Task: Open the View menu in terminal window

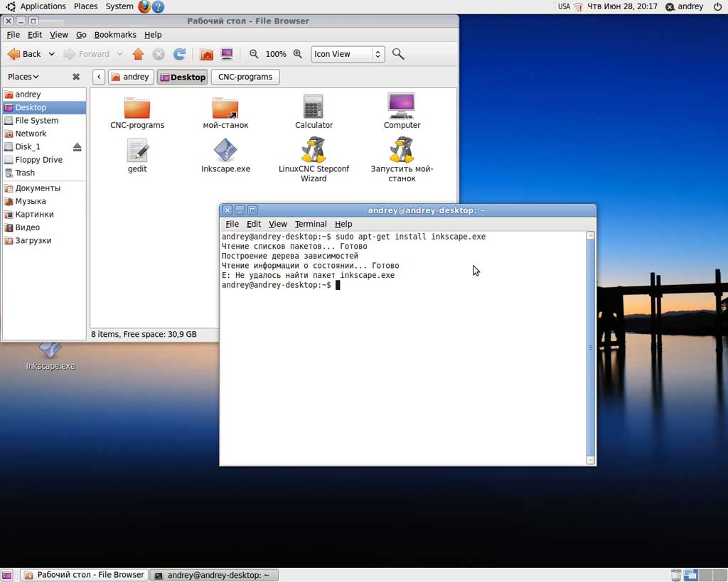Action: click(x=278, y=224)
